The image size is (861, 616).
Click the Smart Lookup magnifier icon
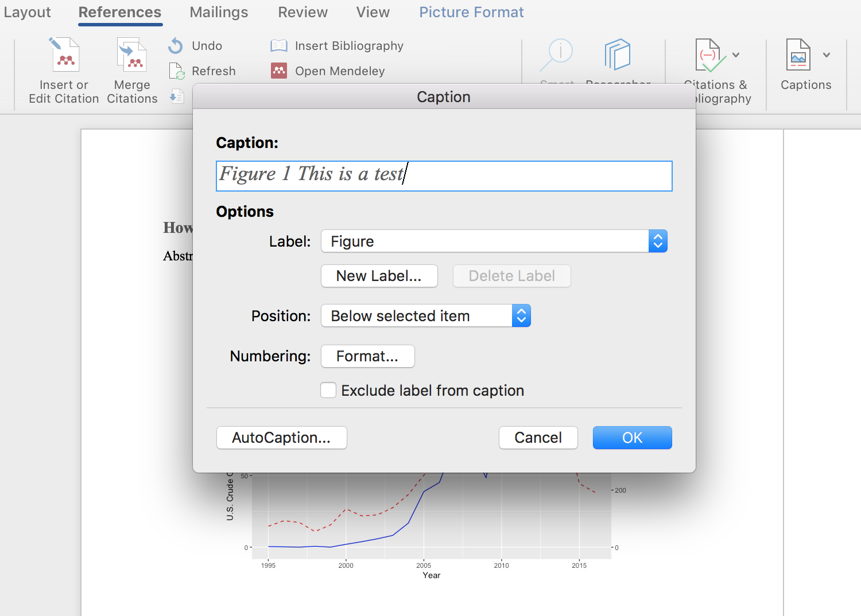pos(557,55)
